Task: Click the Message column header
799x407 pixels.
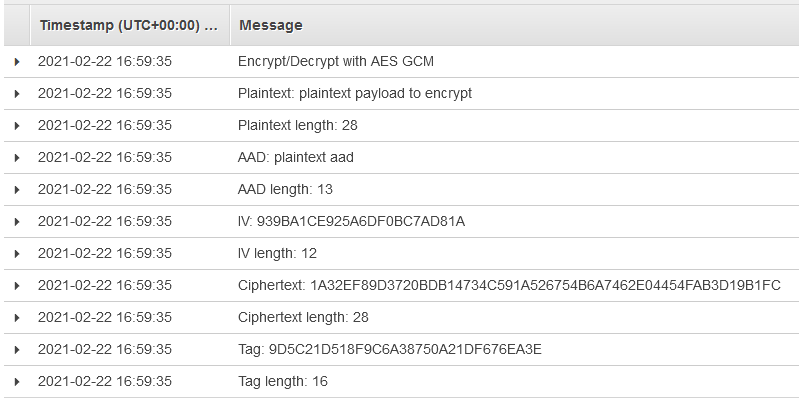Action: (x=271, y=25)
